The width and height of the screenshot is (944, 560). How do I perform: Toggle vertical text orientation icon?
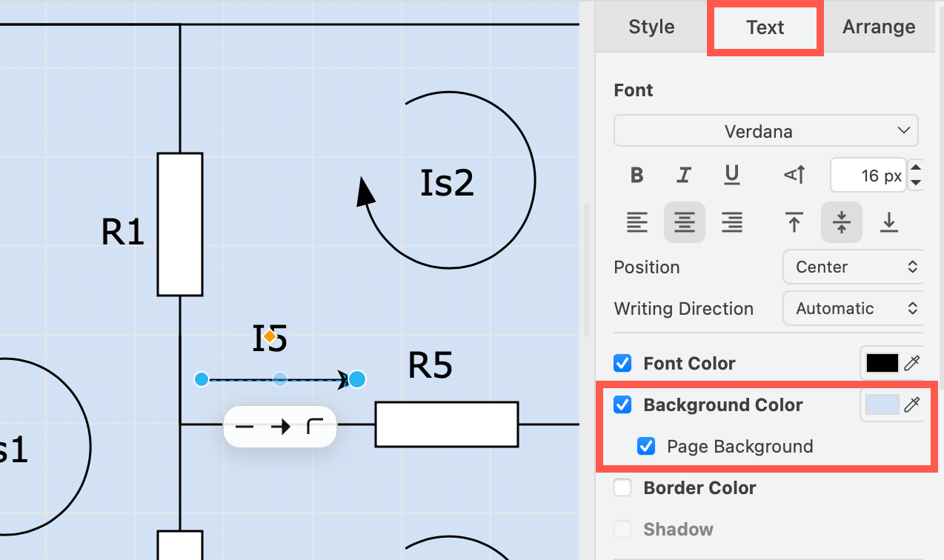coord(794,176)
